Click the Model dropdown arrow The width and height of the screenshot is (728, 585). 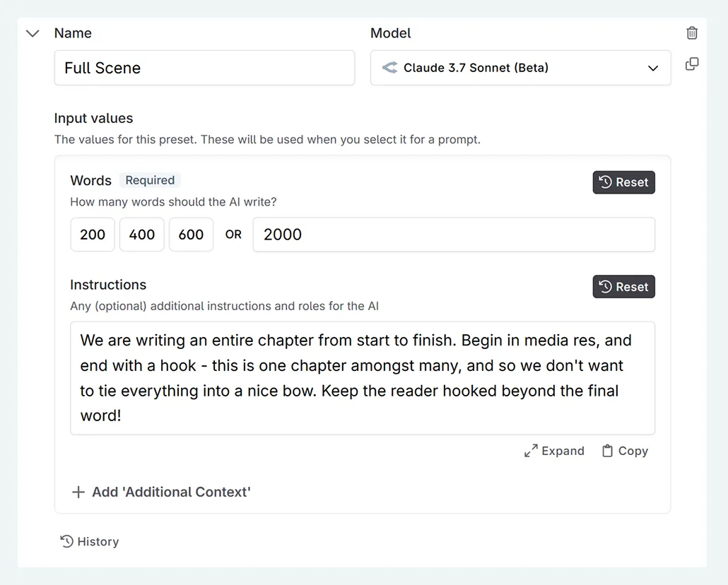pyautogui.click(x=652, y=68)
